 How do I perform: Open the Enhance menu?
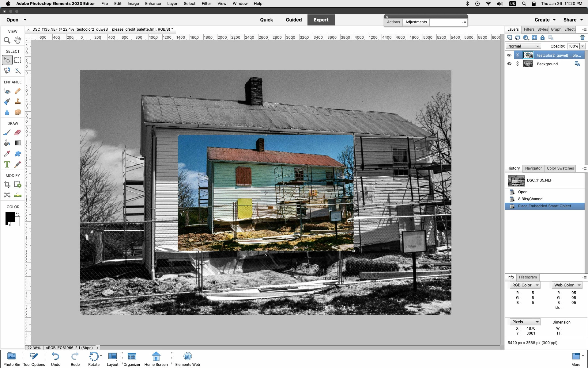[153, 4]
